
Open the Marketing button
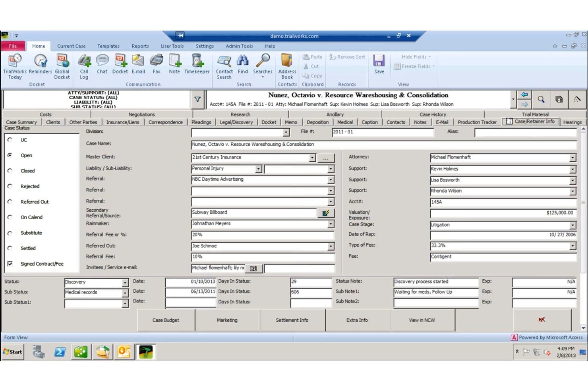tap(227, 320)
